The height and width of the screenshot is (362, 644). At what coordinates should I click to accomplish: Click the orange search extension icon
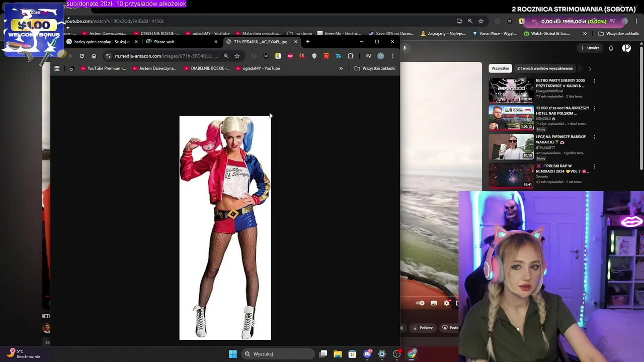tap(326, 56)
